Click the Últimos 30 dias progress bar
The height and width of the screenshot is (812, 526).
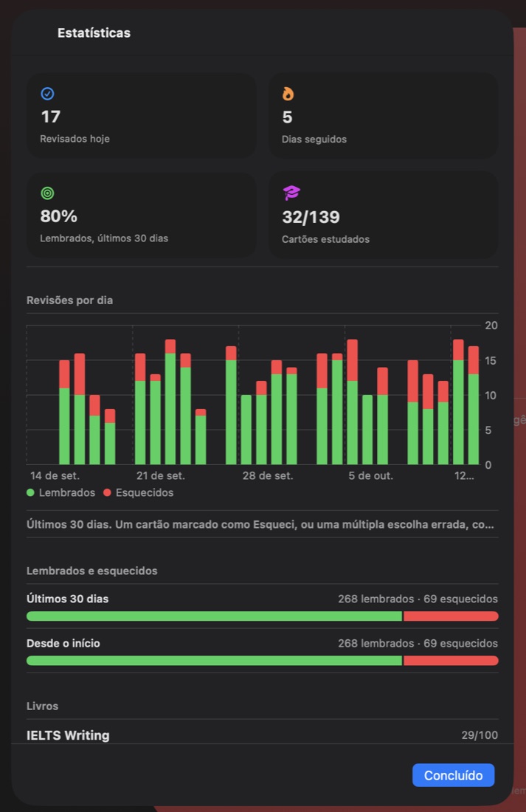click(x=263, y=616)
